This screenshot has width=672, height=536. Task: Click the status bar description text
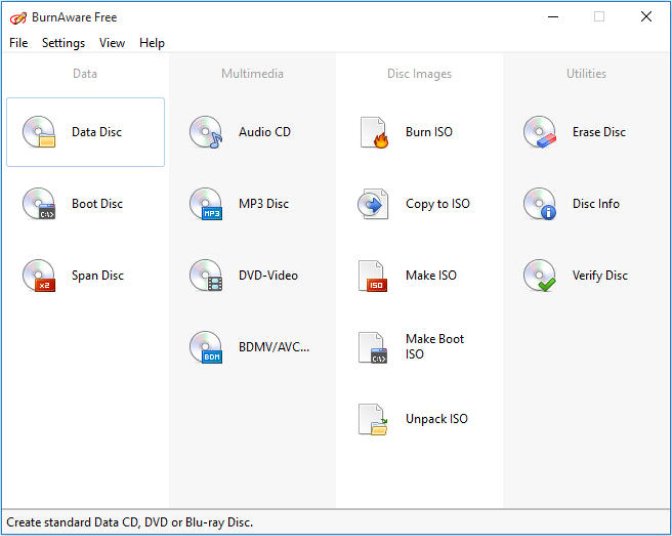(x=129, y=523)
